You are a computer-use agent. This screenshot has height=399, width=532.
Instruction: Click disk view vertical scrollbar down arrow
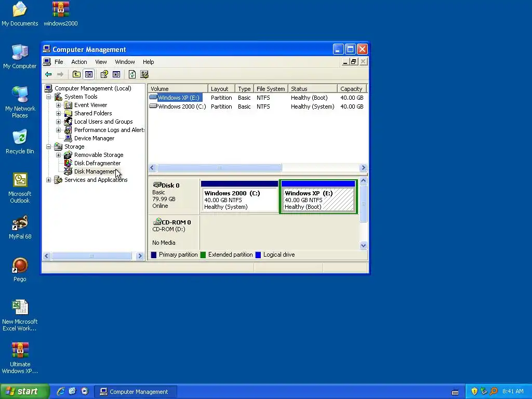pos(363,245)
